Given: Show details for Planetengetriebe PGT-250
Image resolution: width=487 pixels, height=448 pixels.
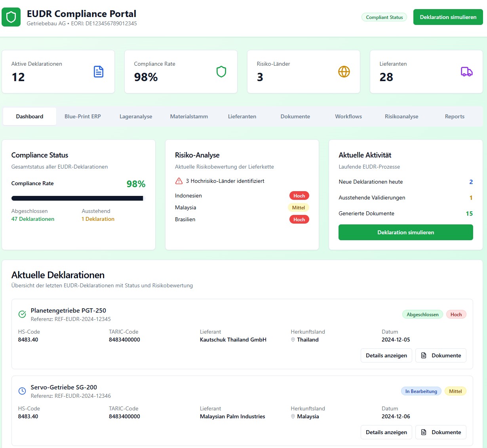Looking at the screenshot, I should point(386,355).
